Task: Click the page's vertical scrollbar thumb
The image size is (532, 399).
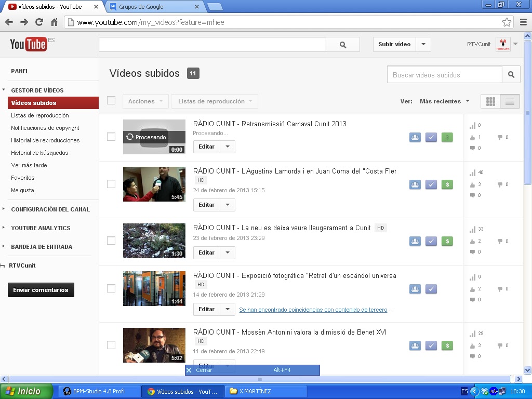Action: (x=528, y=113)
